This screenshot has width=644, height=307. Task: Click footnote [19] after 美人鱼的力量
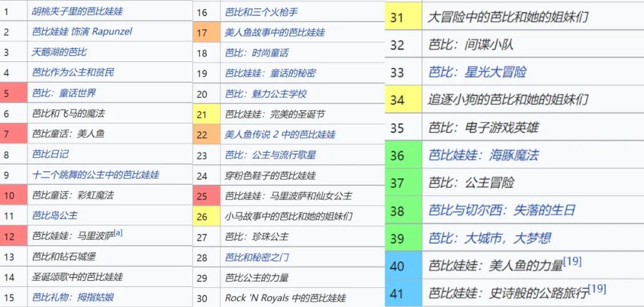572,262
